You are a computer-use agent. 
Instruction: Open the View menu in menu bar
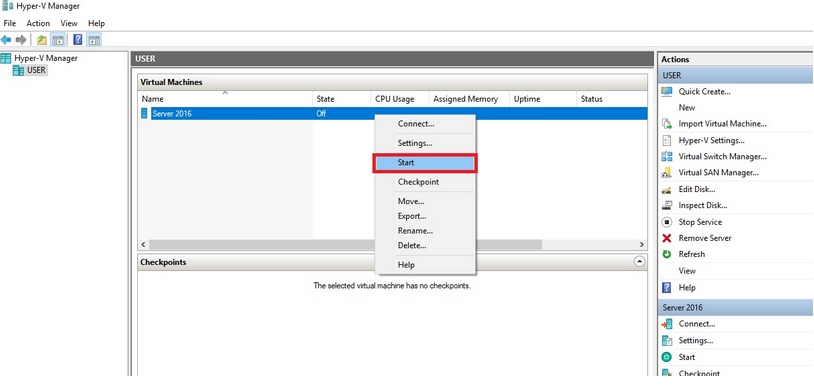[x=69, y=23]
